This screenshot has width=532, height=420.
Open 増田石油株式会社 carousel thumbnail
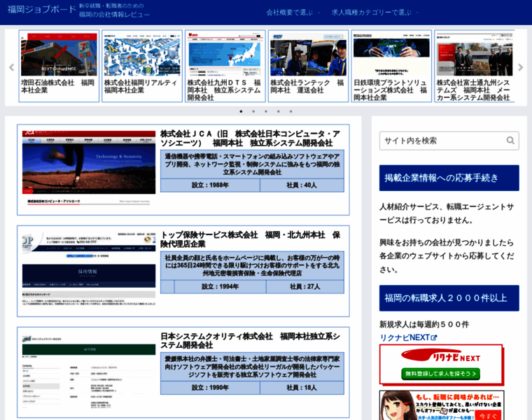coord(59,55)
